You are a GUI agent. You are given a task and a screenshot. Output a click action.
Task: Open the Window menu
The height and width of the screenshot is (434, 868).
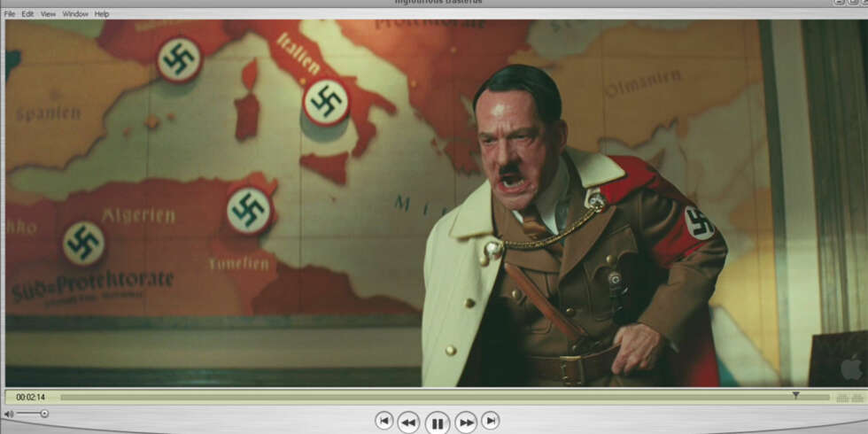click(x=75, y=14)
